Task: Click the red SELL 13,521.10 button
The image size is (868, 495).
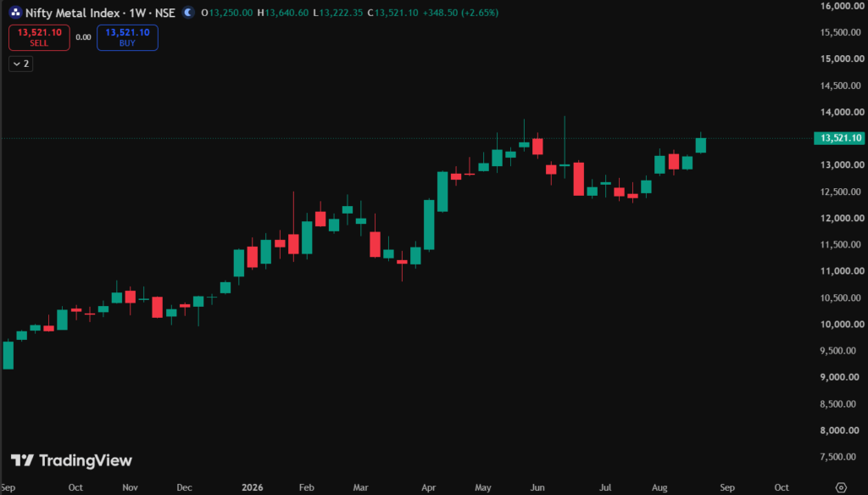Action: pyautogui.click(x=39, y=37)
